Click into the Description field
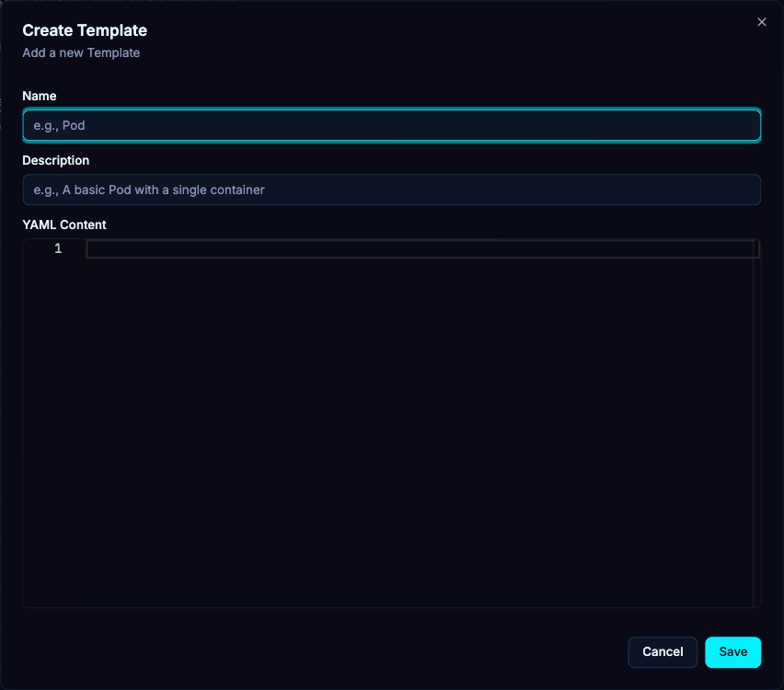The image size is (784, 690). [391, 190]
